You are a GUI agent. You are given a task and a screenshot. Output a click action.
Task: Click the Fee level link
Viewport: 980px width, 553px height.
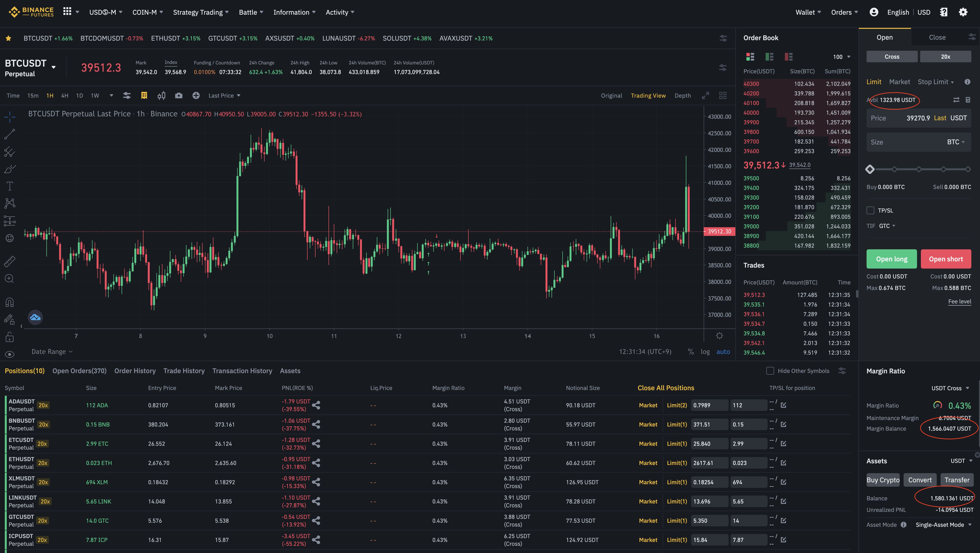(960, 302)
